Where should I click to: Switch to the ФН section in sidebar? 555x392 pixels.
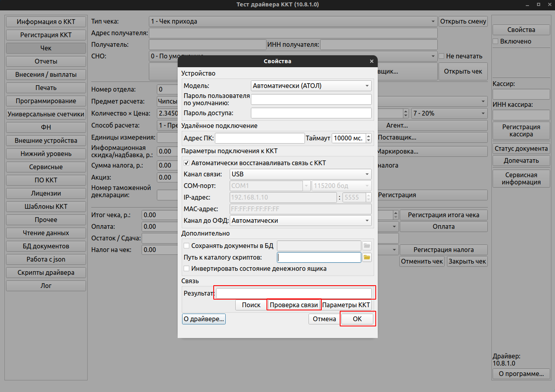46,127
